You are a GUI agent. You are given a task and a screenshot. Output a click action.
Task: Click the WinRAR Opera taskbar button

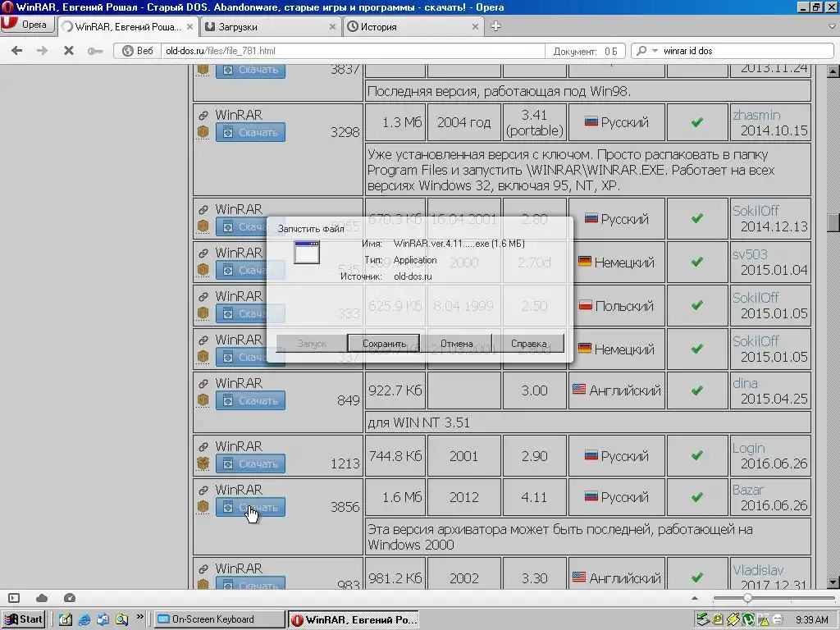[354, 619]
